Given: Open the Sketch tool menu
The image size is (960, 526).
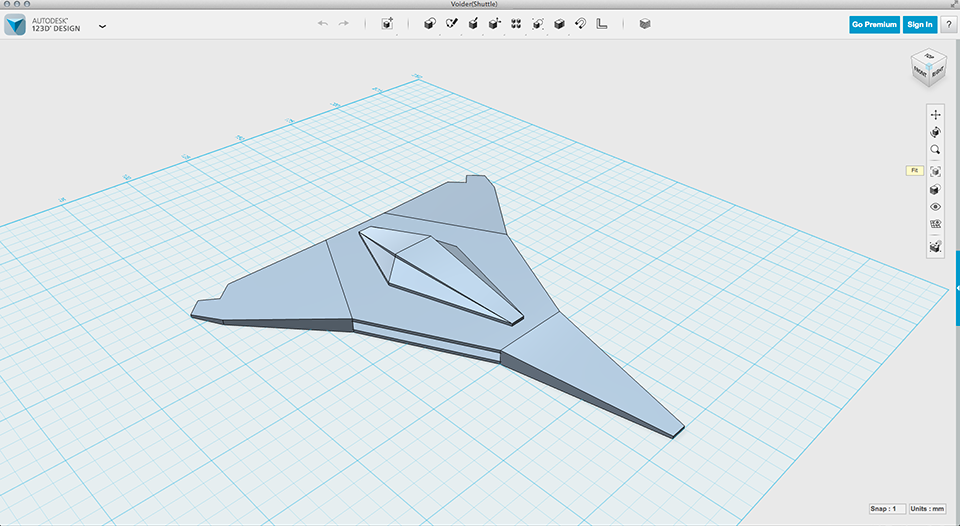Looking at the screenshot, I should click(452, 24).
